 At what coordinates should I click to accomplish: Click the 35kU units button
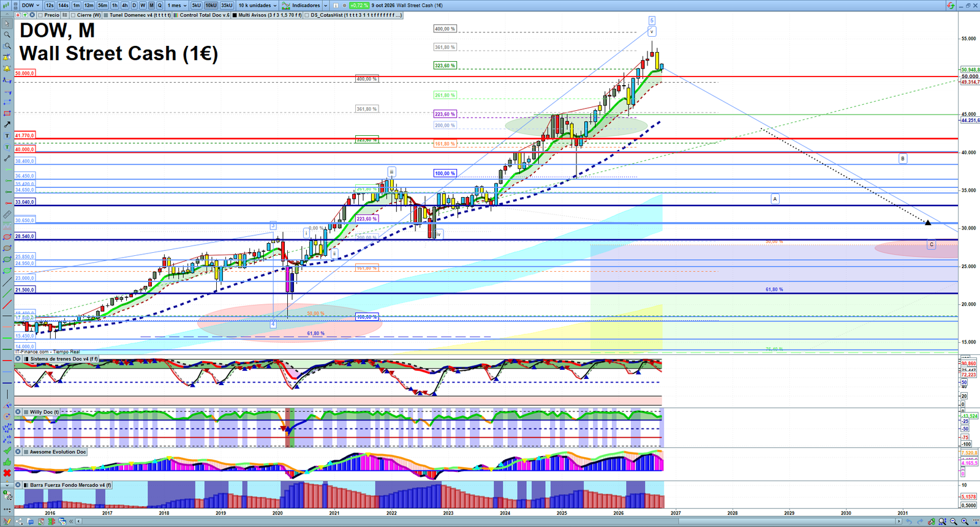click(x=227, y=6)
